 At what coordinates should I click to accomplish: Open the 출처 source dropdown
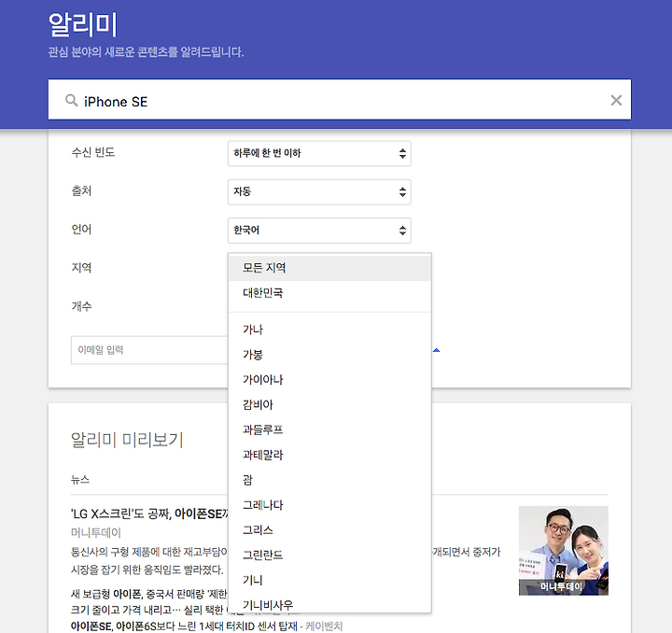pos(319,192)
